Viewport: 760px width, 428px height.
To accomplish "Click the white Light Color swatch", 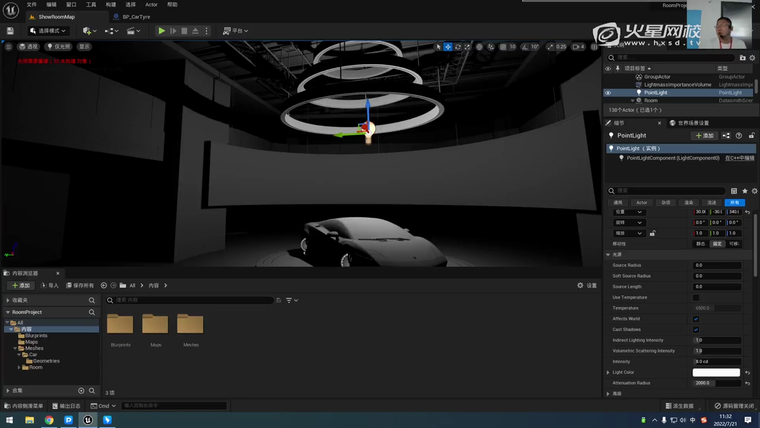I will 716,372.
